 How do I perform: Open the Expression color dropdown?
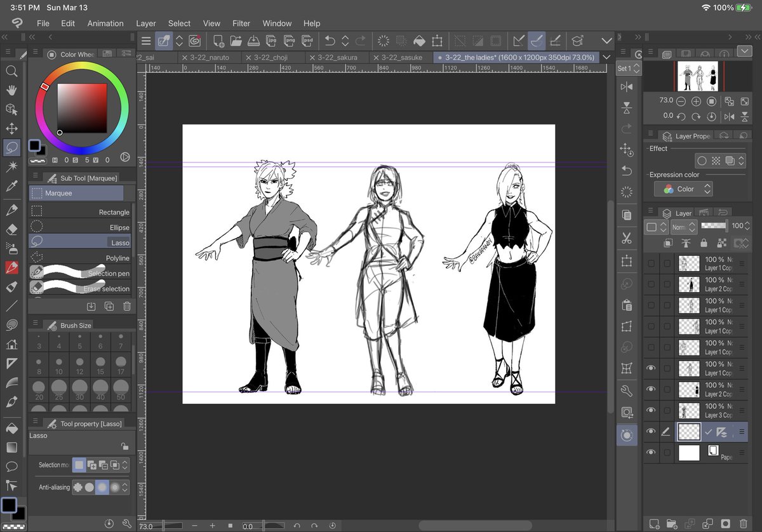click(x=684, y=189)
